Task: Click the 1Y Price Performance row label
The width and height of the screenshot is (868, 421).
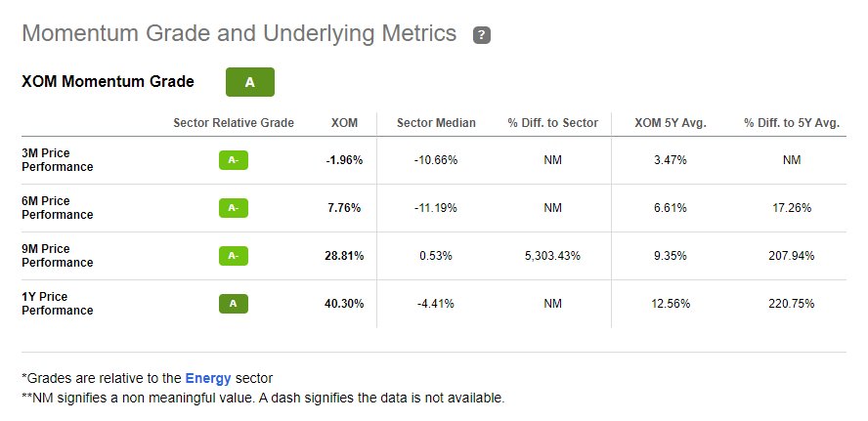Action: click(x=58, y=303)
